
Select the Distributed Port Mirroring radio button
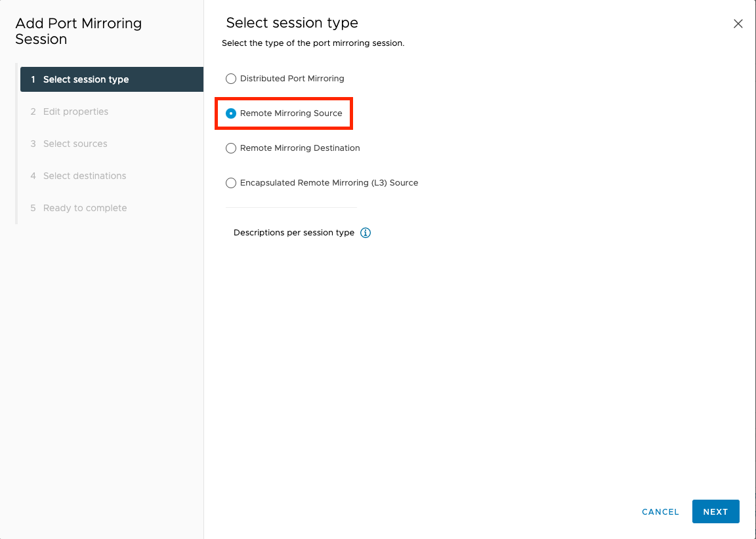(231, 79)
